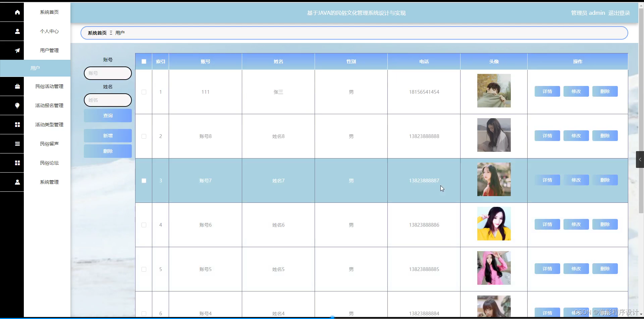Screen dimensions: 644x319
Task: Open avatar thumbnail of user 张三
Action: tap(494, 91)
